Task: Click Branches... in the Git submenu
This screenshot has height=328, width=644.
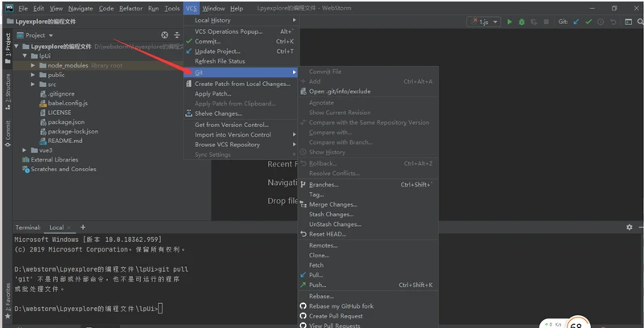Action: point(324,184)
